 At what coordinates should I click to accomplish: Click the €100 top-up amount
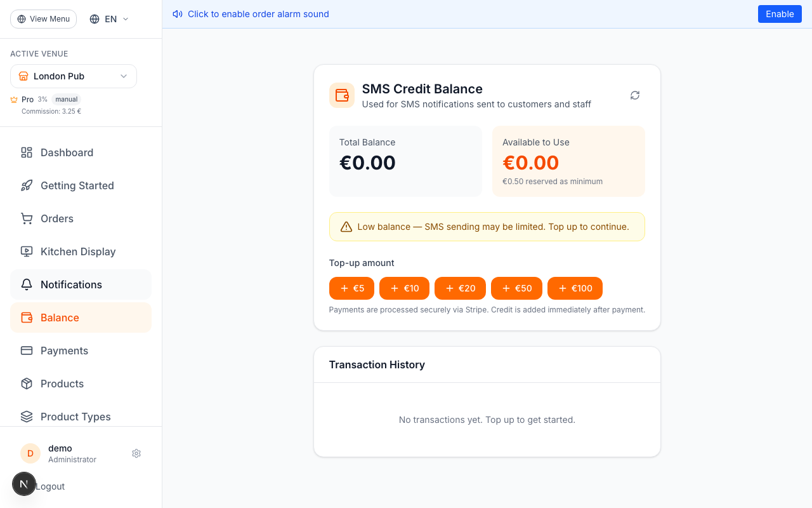[x=575, y=288]
